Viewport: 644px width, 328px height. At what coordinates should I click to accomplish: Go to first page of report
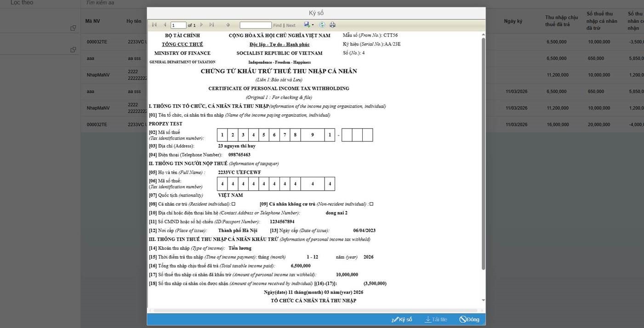(x=154, y=25)
